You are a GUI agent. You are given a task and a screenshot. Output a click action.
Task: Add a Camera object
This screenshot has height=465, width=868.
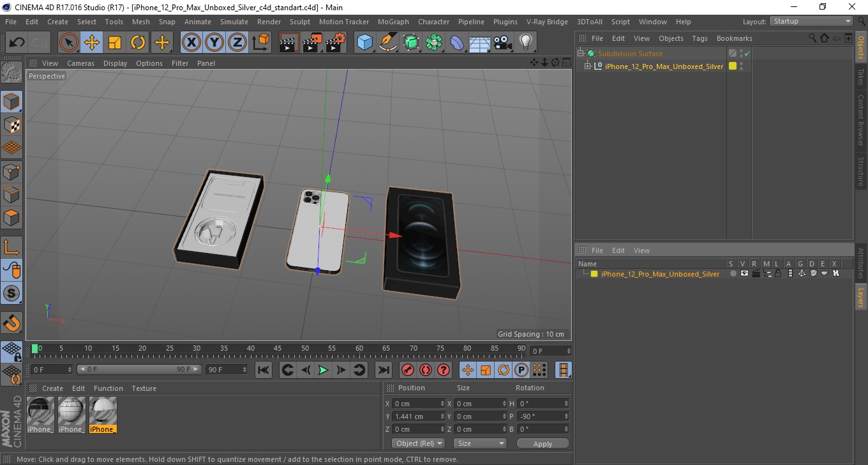502,43
